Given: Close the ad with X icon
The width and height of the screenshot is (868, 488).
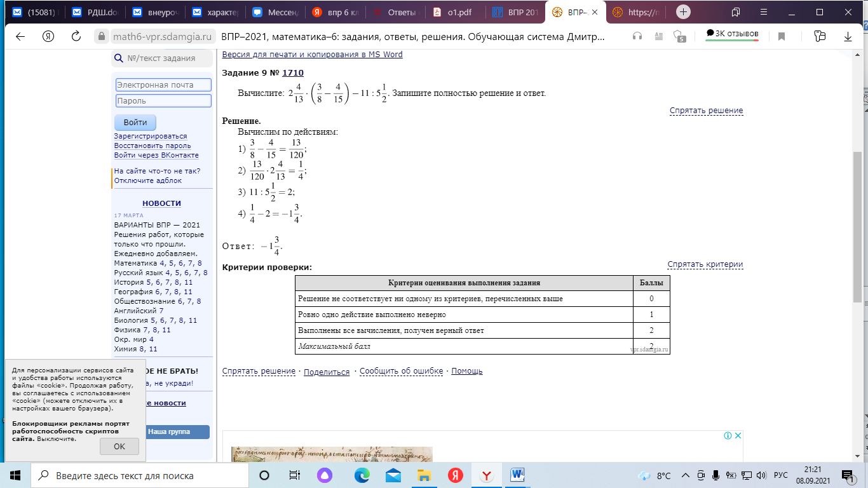Looking at the screenshot, I should click(x=738, y=436).
